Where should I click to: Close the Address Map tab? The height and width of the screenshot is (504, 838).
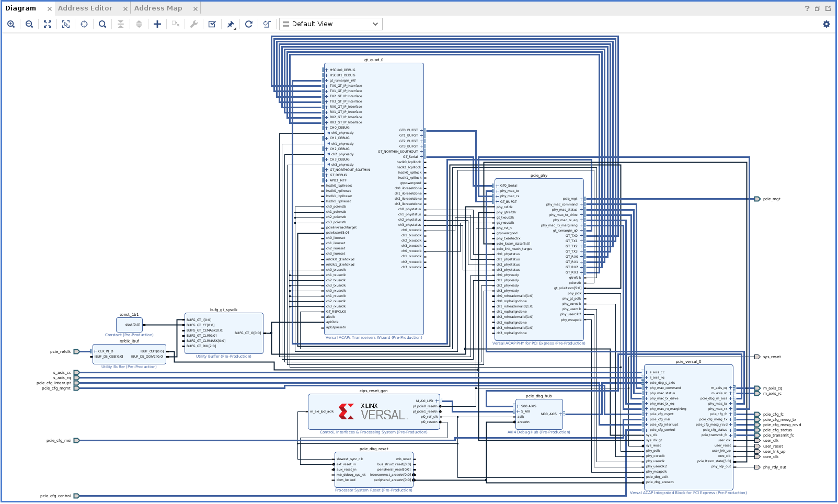click(196, 9)
